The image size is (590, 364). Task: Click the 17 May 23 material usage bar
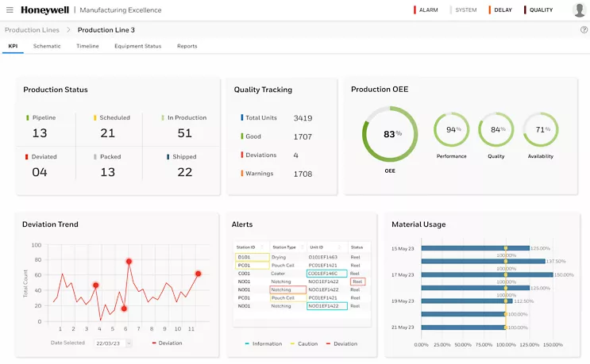tap(488, 275)
